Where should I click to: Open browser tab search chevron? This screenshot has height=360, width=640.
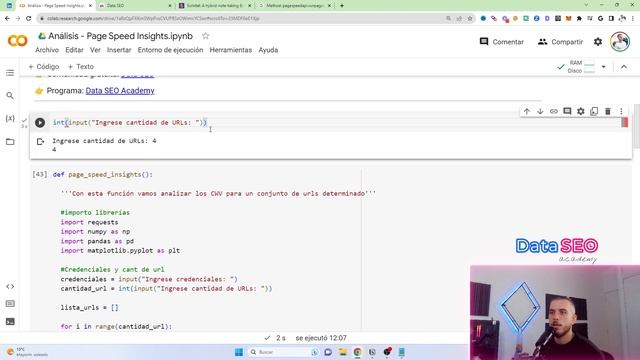pos(586,5)
